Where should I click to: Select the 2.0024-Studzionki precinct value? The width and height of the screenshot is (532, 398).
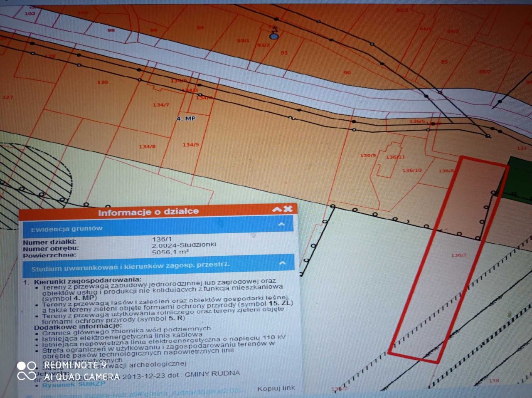point(184,245)
